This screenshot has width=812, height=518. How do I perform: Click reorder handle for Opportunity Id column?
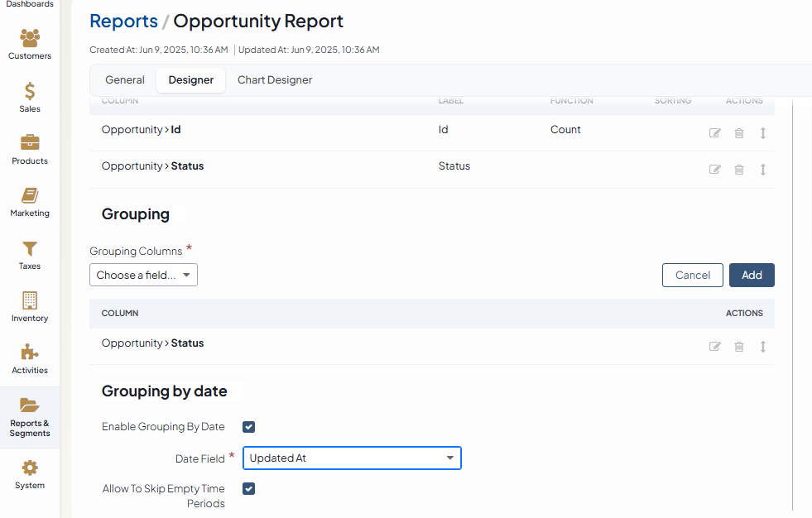click(763, 133)
